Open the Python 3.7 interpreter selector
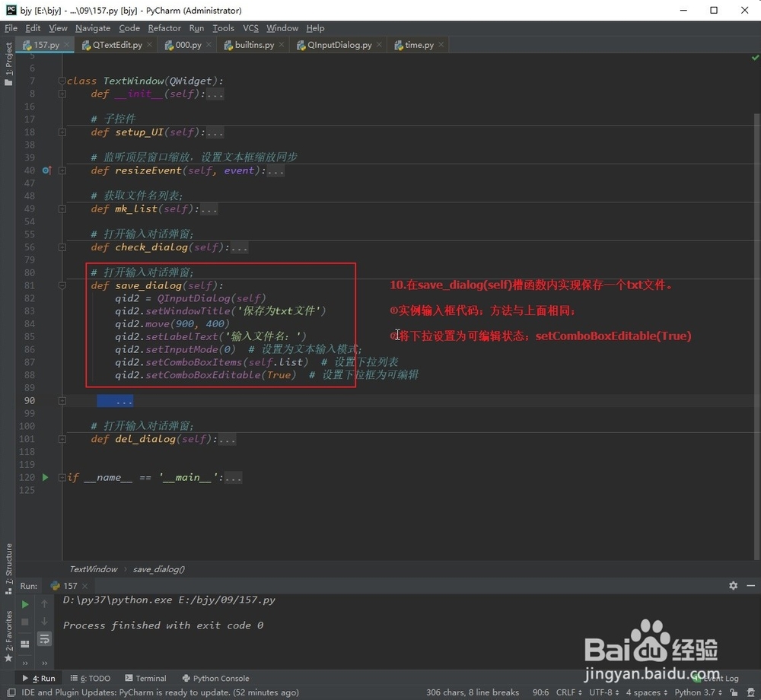This screenshot has height=700, width=761. pyautogui.click(x=699, y=692)
